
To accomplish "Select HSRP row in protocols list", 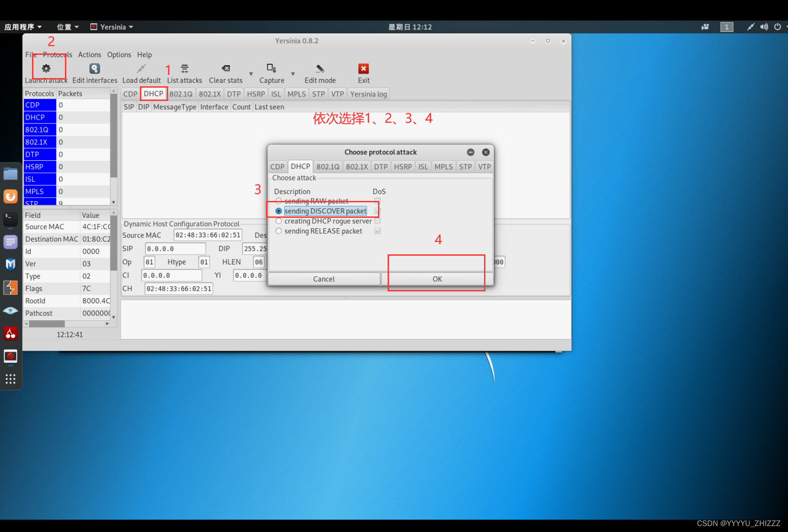I will [x=67, y=167].
